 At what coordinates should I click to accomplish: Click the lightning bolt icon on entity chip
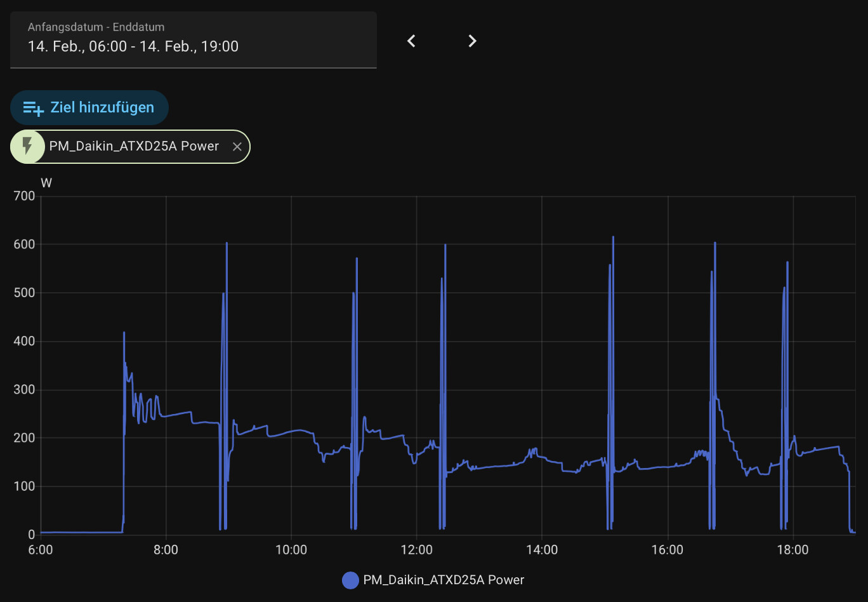click(x=27, y=146)
